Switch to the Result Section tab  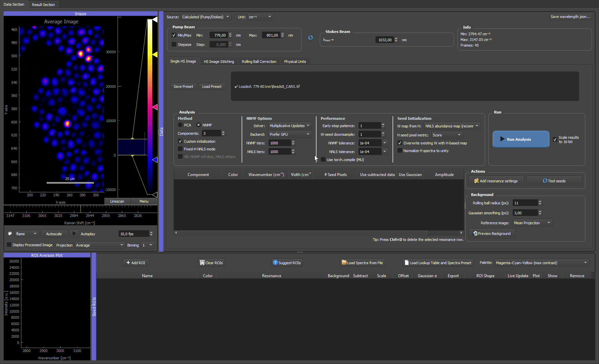point(43,5)
